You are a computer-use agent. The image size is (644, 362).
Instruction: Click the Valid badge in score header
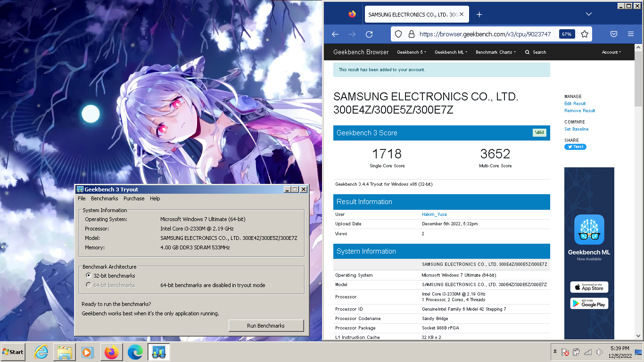(x=539, y=132)
